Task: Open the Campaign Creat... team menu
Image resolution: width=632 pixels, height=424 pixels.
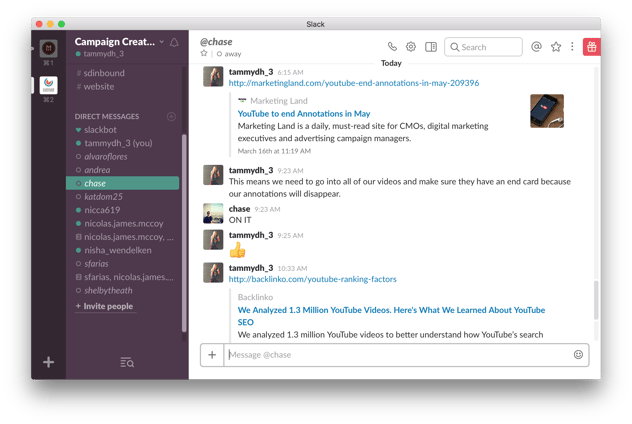Action: [119, 42]
